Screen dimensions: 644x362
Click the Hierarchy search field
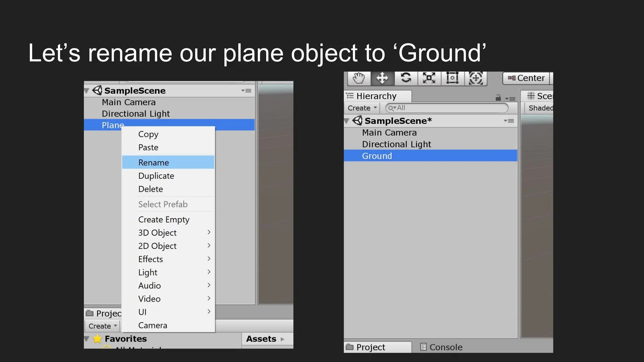[447, 108]
